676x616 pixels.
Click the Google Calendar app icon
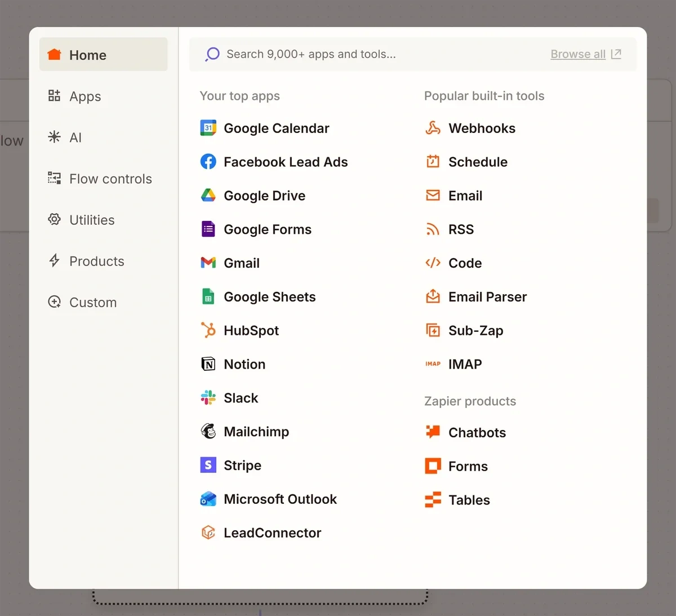[208, 128]
